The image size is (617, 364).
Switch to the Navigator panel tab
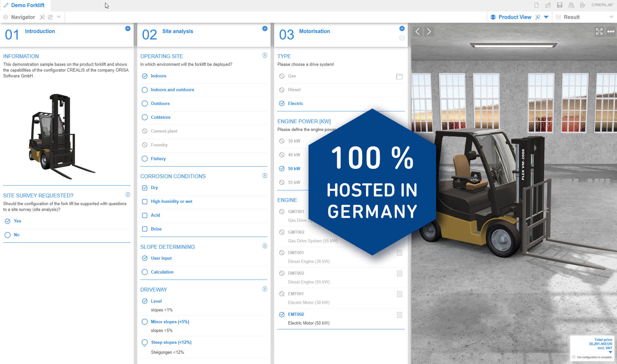pyautogui.click(x=23, y=17)
